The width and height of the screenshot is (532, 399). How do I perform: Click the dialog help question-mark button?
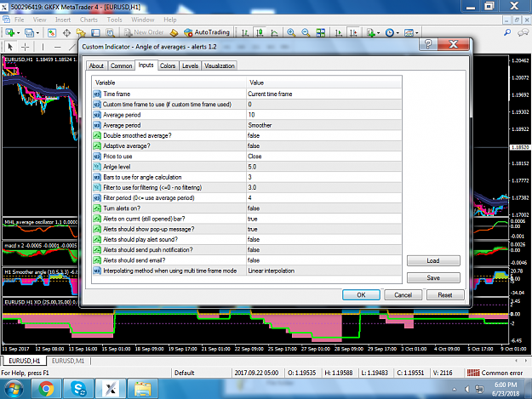coord(428,44)
